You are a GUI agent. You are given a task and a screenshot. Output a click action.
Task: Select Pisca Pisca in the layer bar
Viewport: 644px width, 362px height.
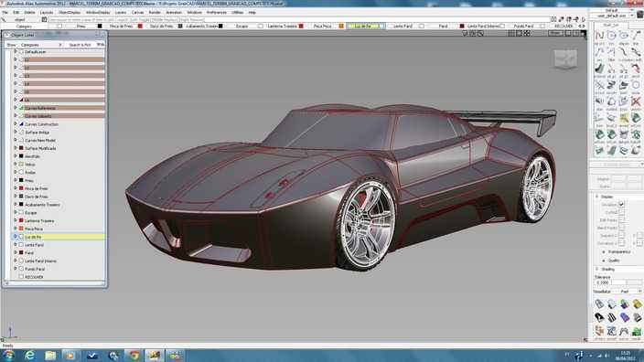click(322, 26)
